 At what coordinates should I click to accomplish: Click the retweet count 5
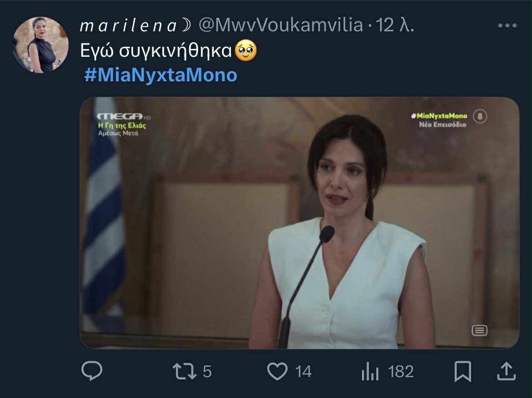pyautogui.click(x=207, y=372)
